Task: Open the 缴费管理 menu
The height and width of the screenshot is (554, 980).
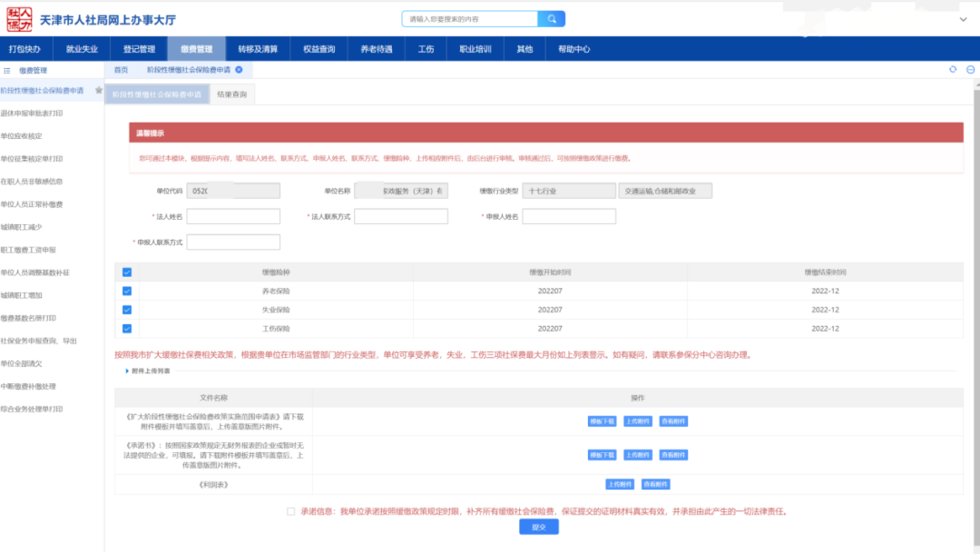Action: tap(196, 49)
